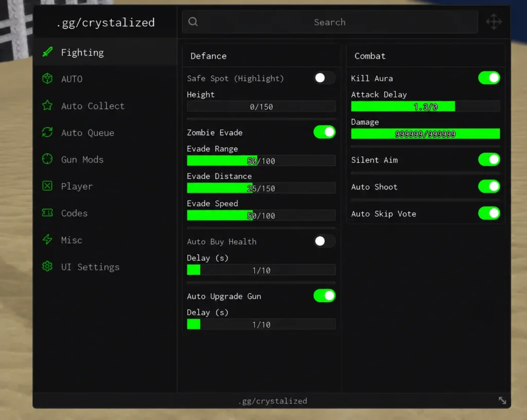The width and height of the screenshot is (527, 420).
Task: Turn off the Zombie Evade switch
Action: pos(324,132)
